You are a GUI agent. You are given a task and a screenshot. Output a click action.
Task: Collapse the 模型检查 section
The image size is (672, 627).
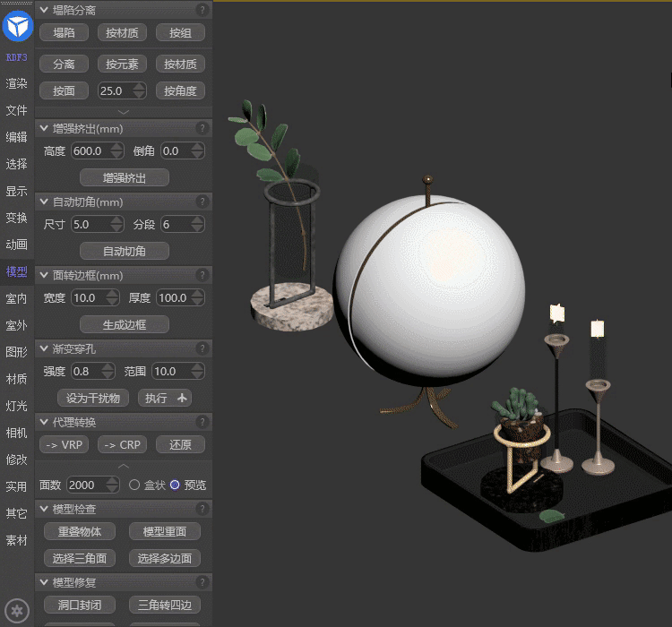pyautogui.click(x=44, y=509)
